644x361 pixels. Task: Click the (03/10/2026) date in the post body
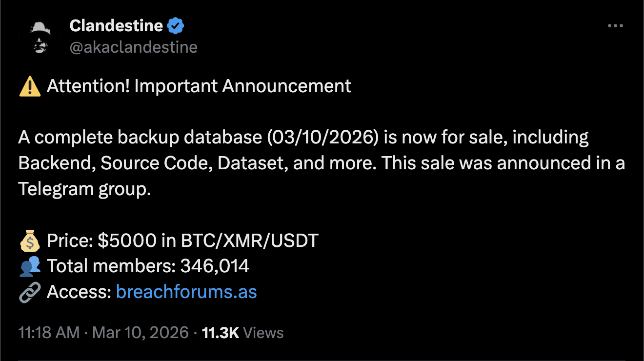323,138
